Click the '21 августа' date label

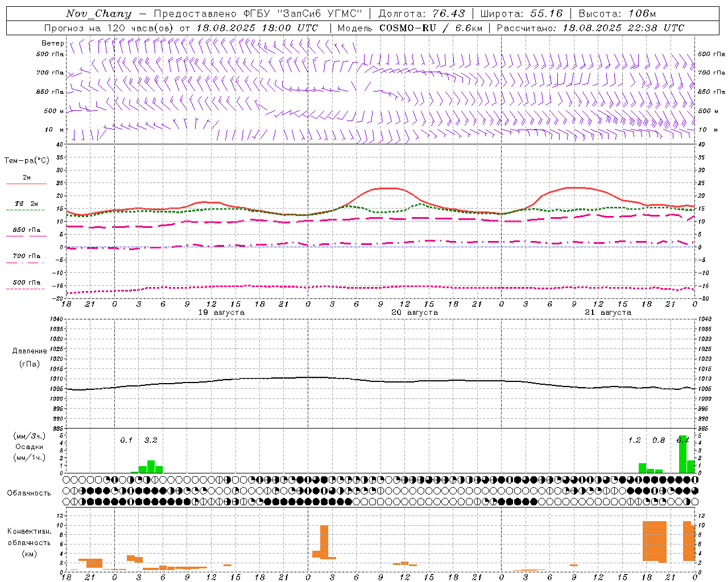pyautogui.click(x=608, y=313)
